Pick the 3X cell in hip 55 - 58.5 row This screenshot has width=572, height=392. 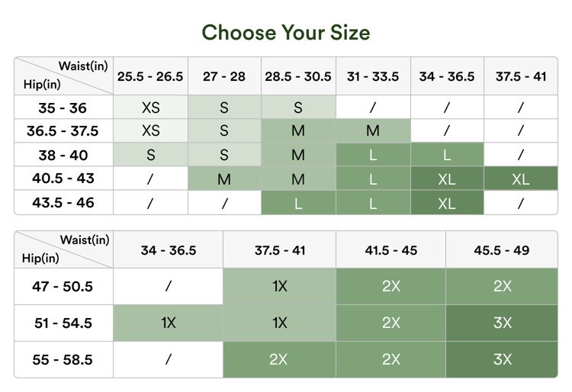(502, 359)
